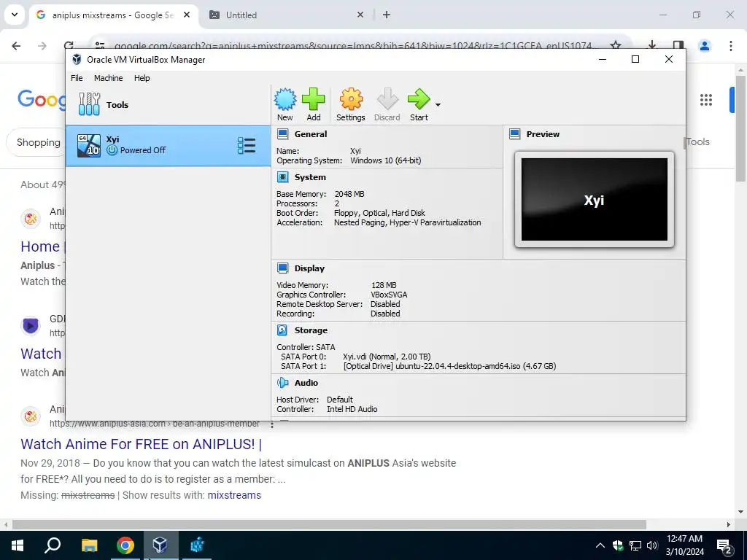Open Chrome tab search chevron

tap(15, 15)
